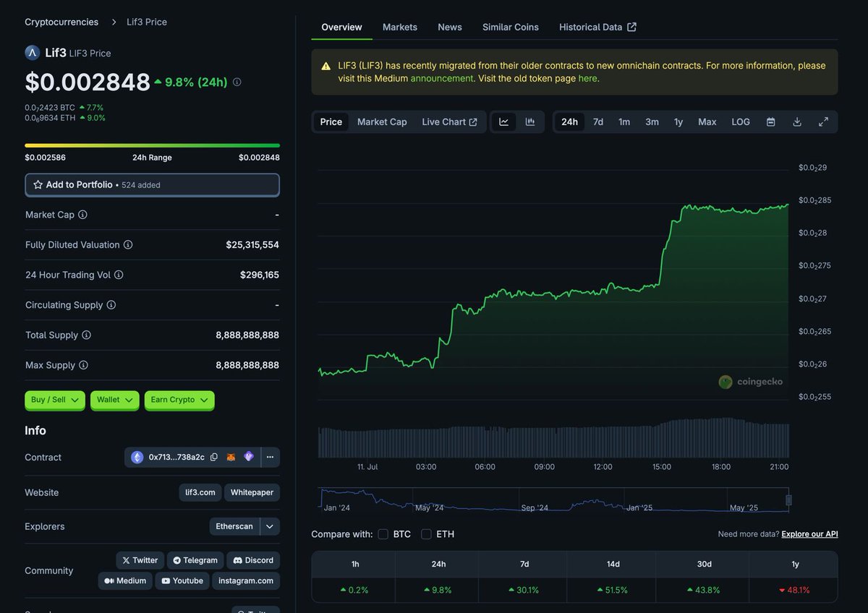Open more contracts ellipsis menu
868x613 pixels.
270,458
